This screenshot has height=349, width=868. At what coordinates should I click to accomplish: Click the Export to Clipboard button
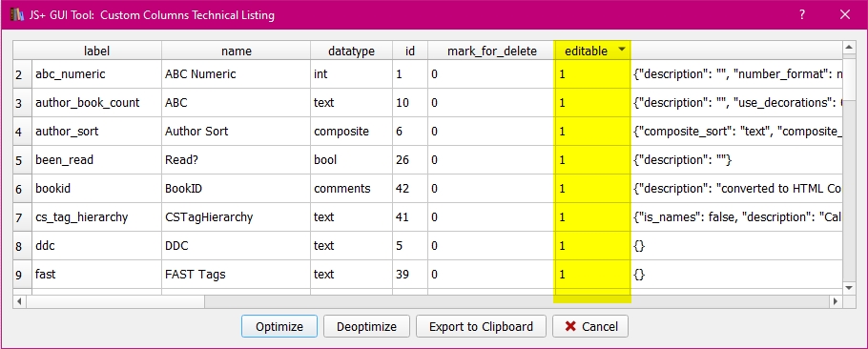[x=481, y=326]
